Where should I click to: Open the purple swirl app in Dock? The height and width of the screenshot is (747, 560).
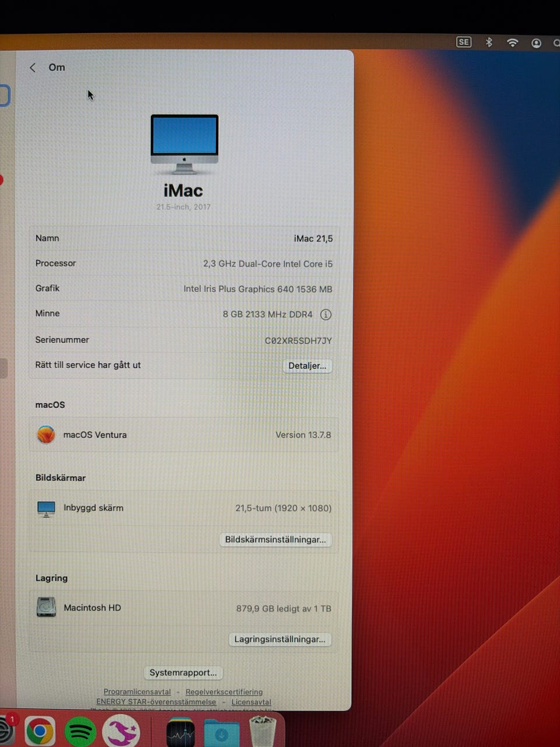tap(121, 731)
